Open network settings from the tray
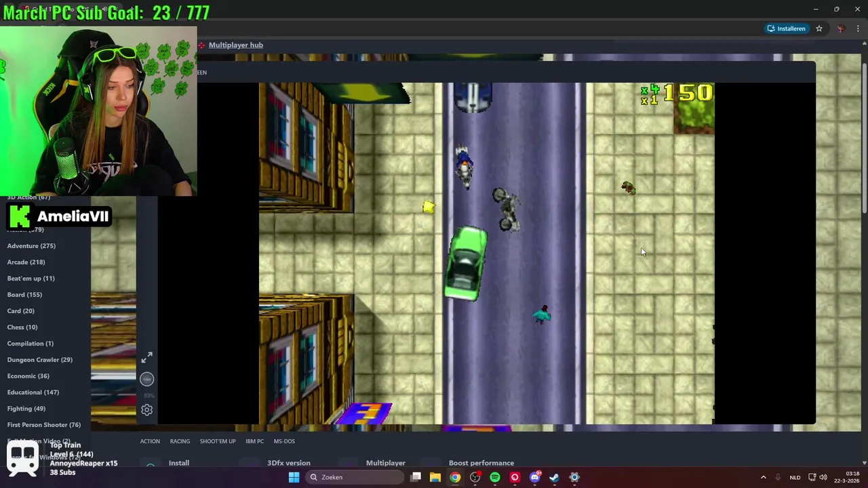Screen dimensions: 868x488 click(812, 477)
